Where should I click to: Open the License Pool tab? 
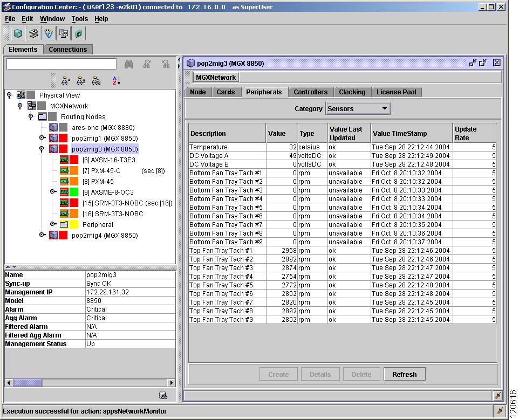tap(397, 92)
